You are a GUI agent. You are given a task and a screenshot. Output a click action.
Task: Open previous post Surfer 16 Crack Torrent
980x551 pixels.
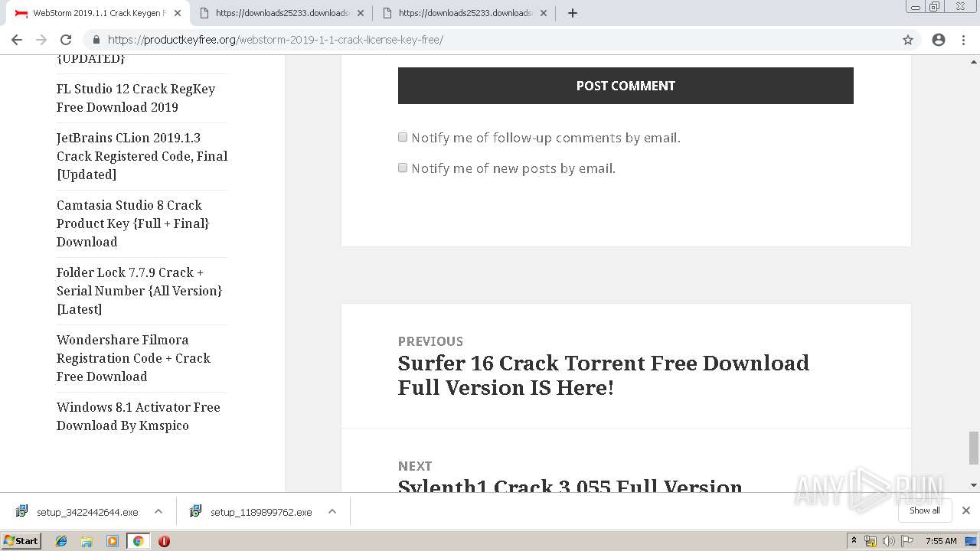click(x=603, y=375)
